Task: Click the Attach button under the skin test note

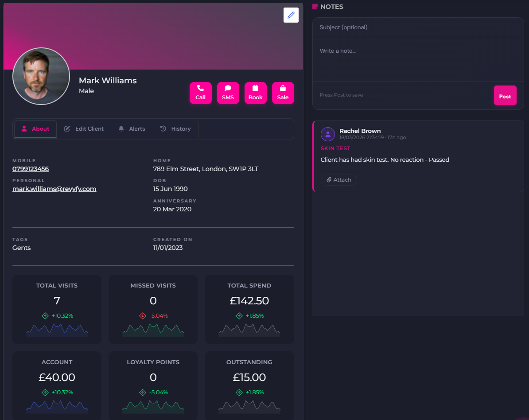Action: (x=339, y=179)
